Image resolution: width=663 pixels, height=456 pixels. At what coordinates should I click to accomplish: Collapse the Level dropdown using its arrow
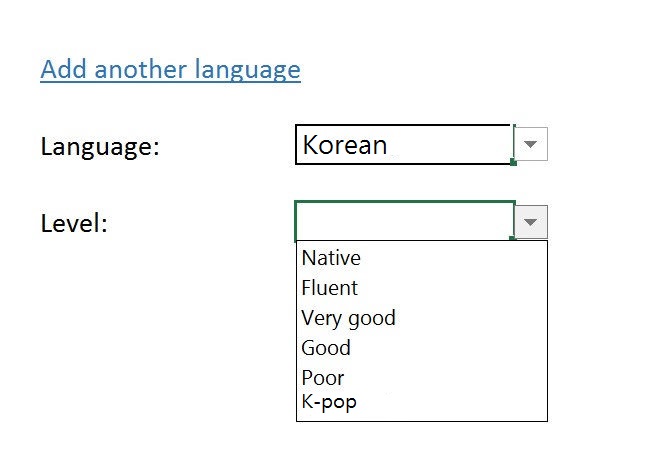point(531,221)
